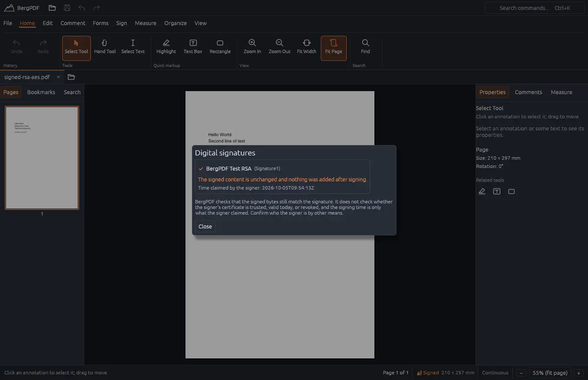Click the rectangle icon under Related tools
588x380 pixels.
pyautogui.click(x=511, y=191)
